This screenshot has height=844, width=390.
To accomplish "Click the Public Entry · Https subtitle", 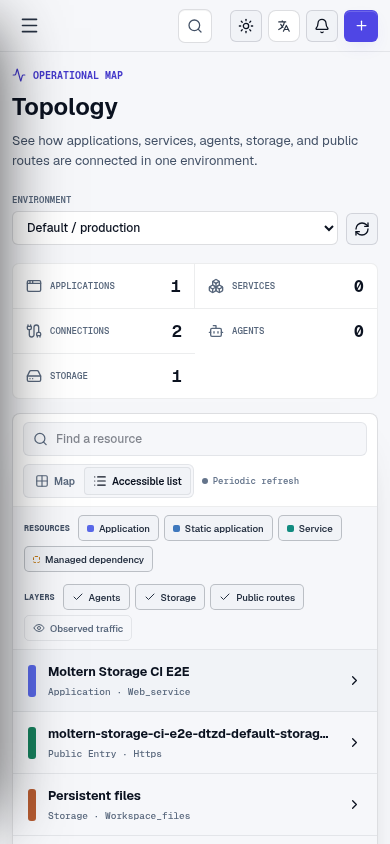I will 105,754.
